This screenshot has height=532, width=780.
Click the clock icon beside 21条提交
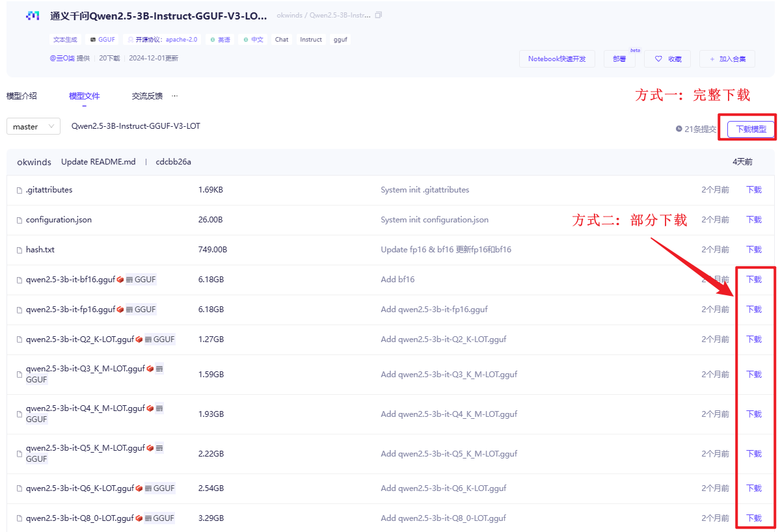[x=679, y=129]
